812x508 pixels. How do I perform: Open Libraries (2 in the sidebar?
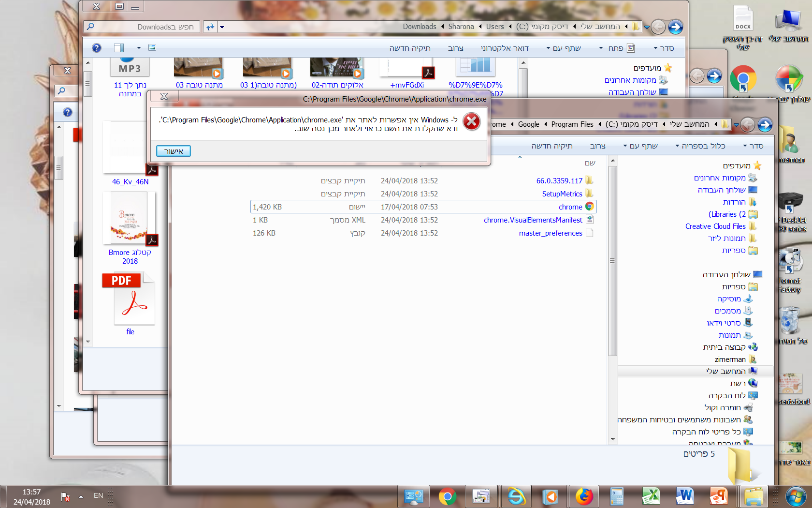pyautogui.click(x=733, y=214)
